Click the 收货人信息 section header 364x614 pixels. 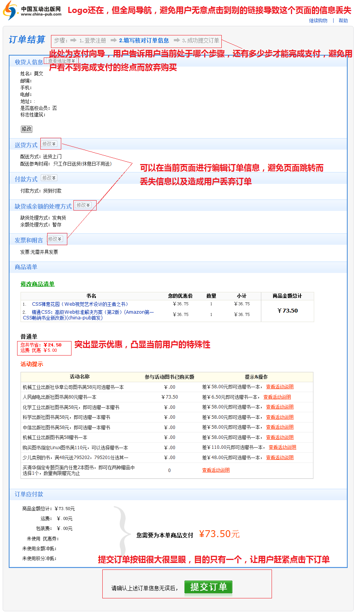point(29,62)
